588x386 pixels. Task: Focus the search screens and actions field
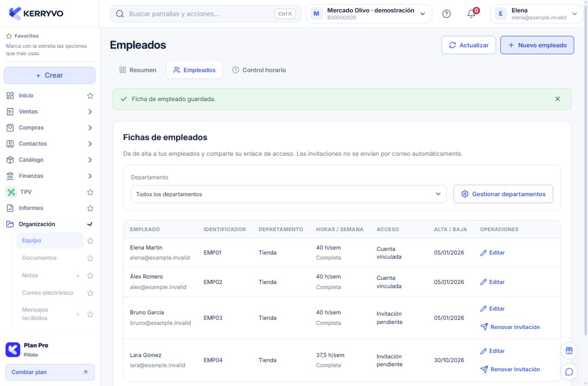pyautogui.click(x=206, y=14)
